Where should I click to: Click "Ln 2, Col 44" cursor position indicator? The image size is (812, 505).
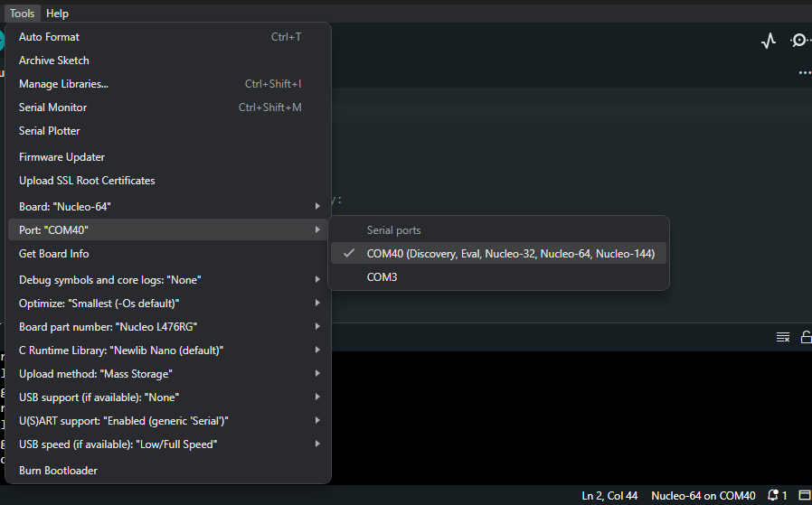point(609,495)
